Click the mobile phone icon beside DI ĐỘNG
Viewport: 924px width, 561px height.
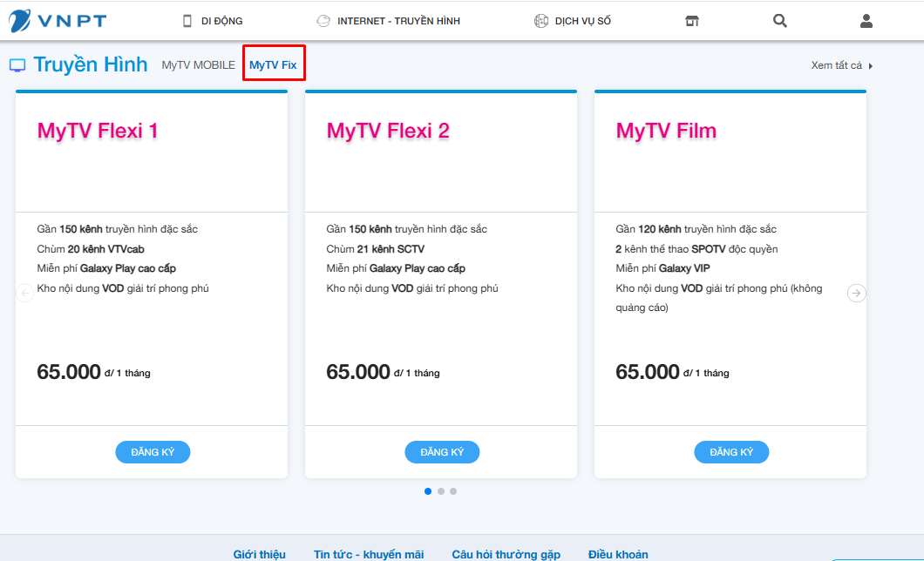pos(187,21)
